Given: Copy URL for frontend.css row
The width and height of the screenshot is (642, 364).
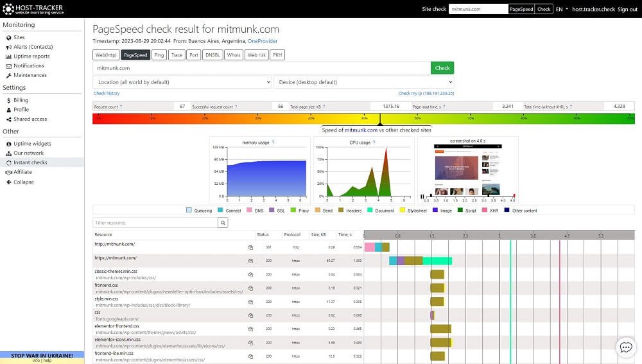Looking at the screenshot, I should [x=250, y=288].
